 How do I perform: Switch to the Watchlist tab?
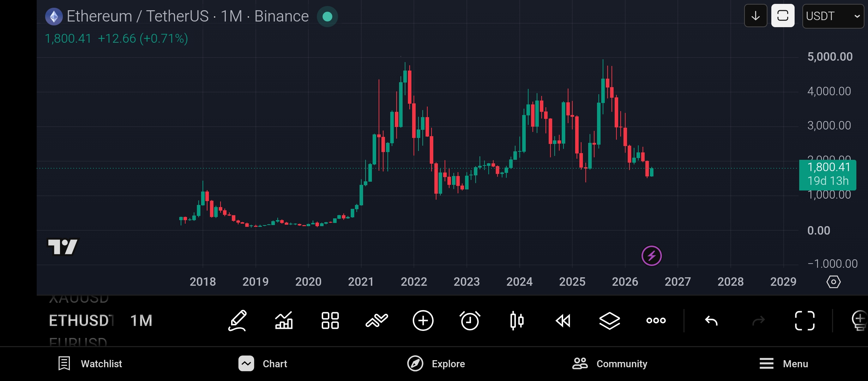click(x=90, y=364)
